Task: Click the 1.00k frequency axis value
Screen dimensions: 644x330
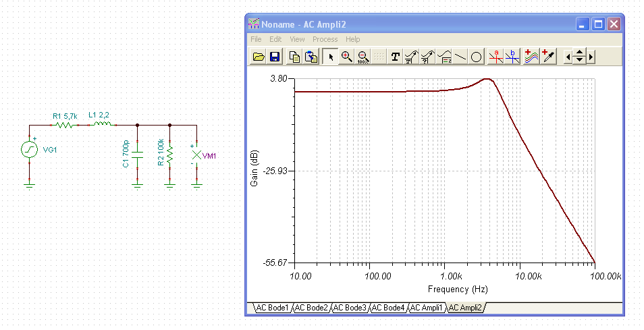Action: pyautogui.click(x=451, y=276)
